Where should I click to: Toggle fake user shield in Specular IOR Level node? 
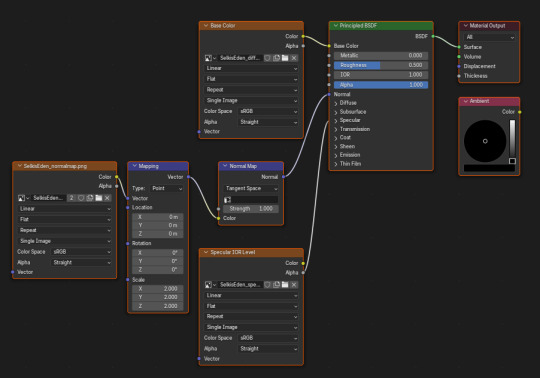click(x=267, y=285)
